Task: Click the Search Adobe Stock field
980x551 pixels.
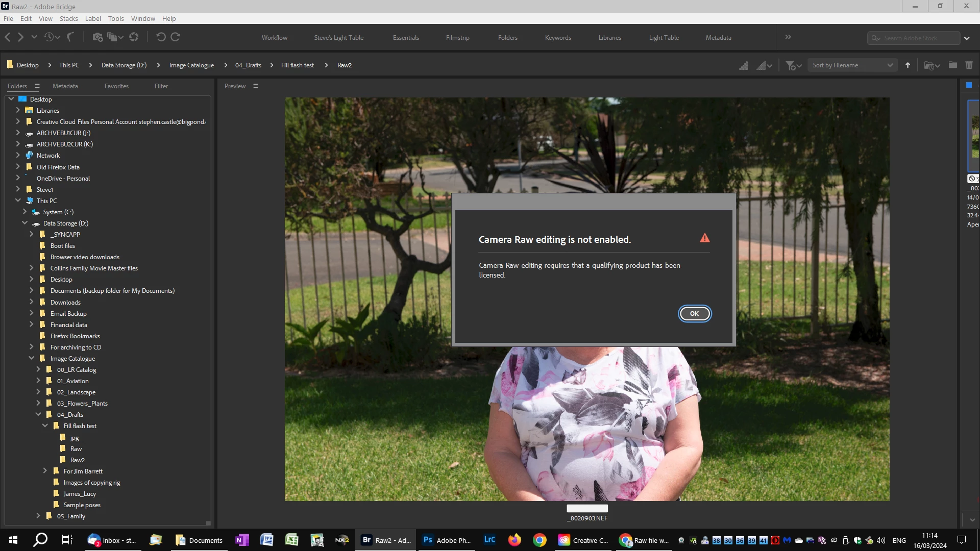Action: click(x=914, y=38)
